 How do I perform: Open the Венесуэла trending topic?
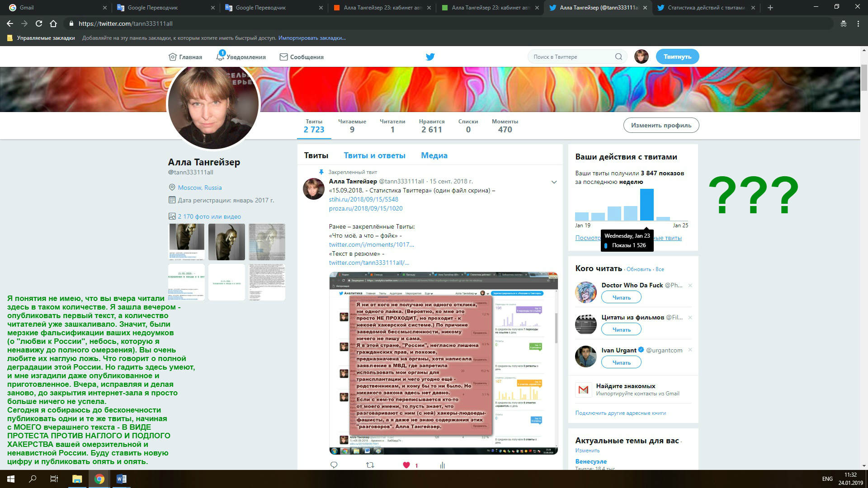point(591,461)
